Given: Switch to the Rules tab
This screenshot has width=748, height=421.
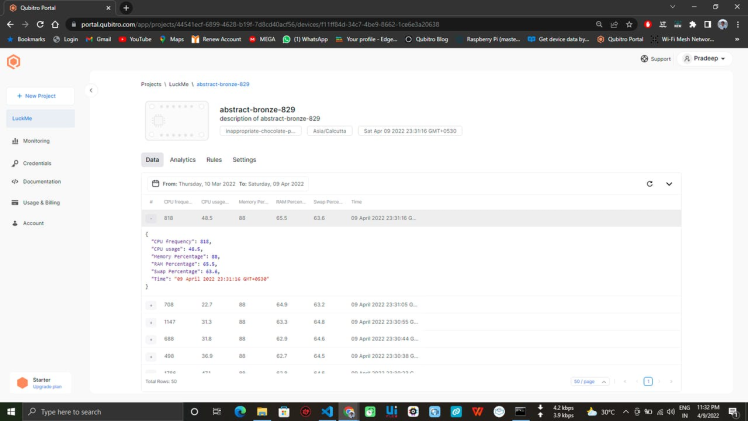Looking at the screenshot, I should click(x=214, y=160).
